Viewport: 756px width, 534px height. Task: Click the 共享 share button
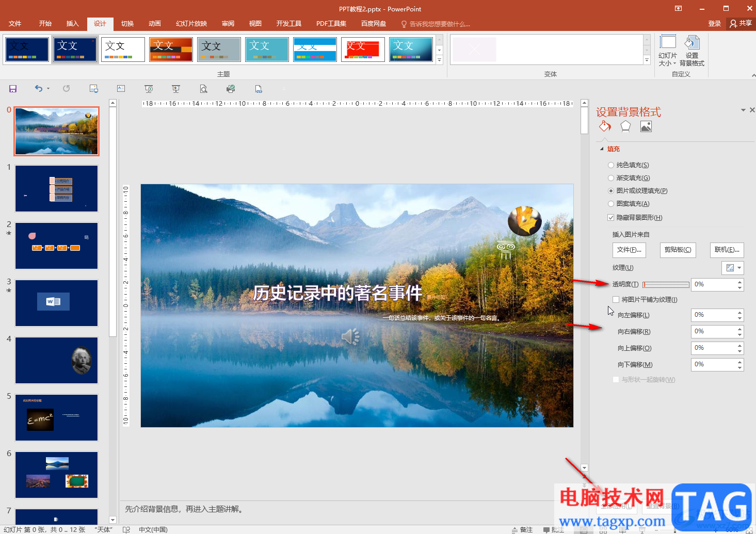coord(741,24)
